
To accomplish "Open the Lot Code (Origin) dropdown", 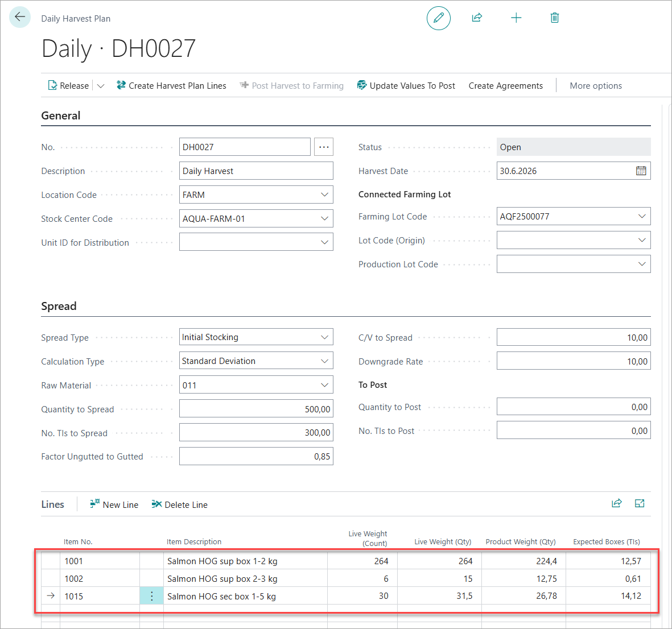I will click(x=642, y=241).
